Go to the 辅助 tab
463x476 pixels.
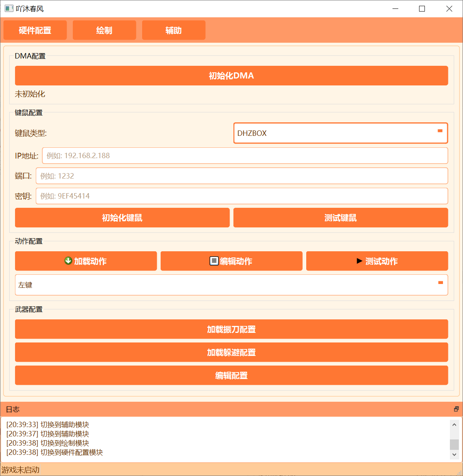coord(174,30)
